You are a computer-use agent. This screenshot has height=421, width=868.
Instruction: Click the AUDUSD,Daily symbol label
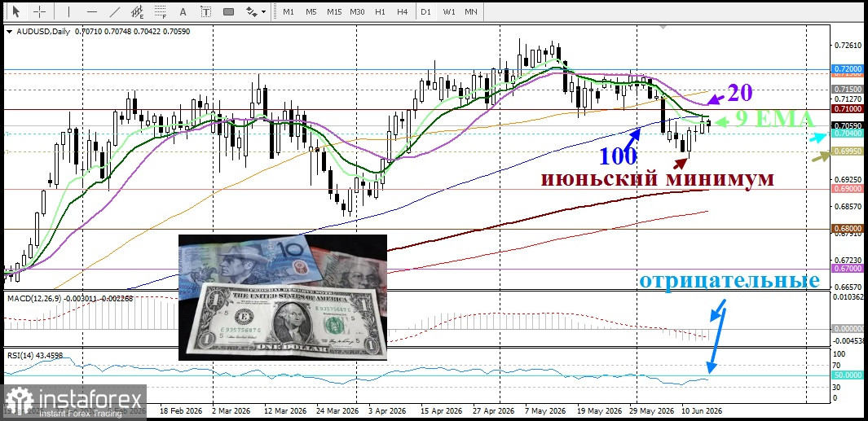[x=43, y=32]
